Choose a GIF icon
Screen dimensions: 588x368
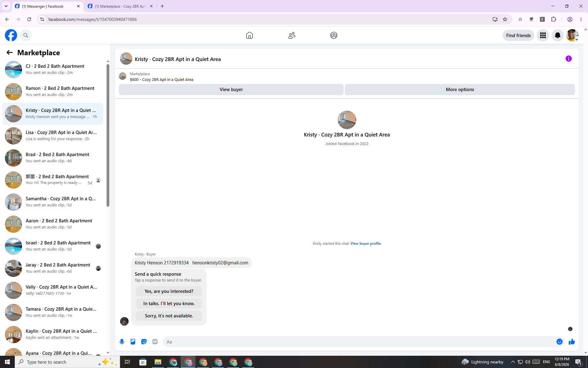pyautogui.click(x=155, y=342)
